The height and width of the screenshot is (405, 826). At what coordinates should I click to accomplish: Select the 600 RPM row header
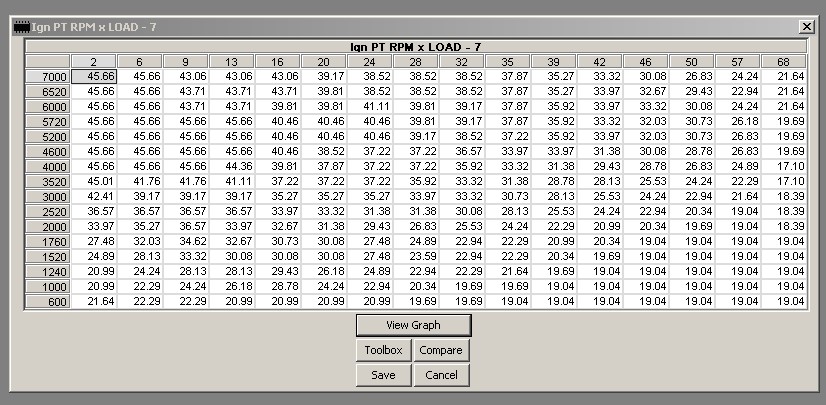(47, 302)
